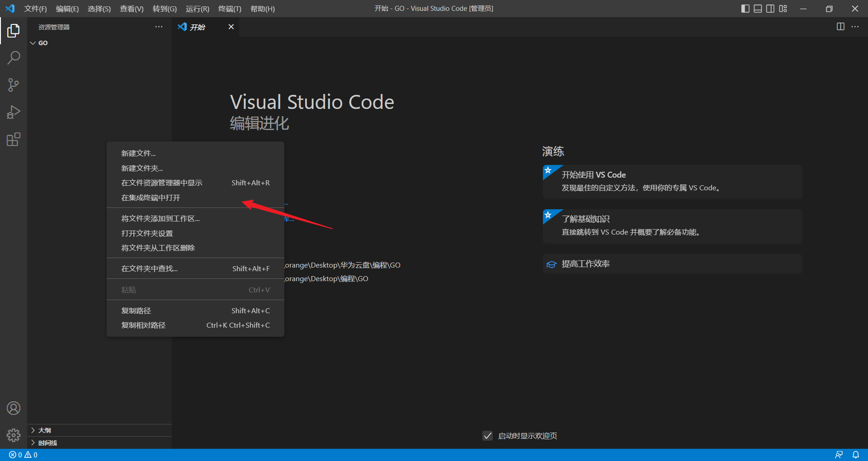Open editor More Actions ellipsis
The height and width of the screenshot is (461, 868).
pyautogui.click(x=855, y=27)
